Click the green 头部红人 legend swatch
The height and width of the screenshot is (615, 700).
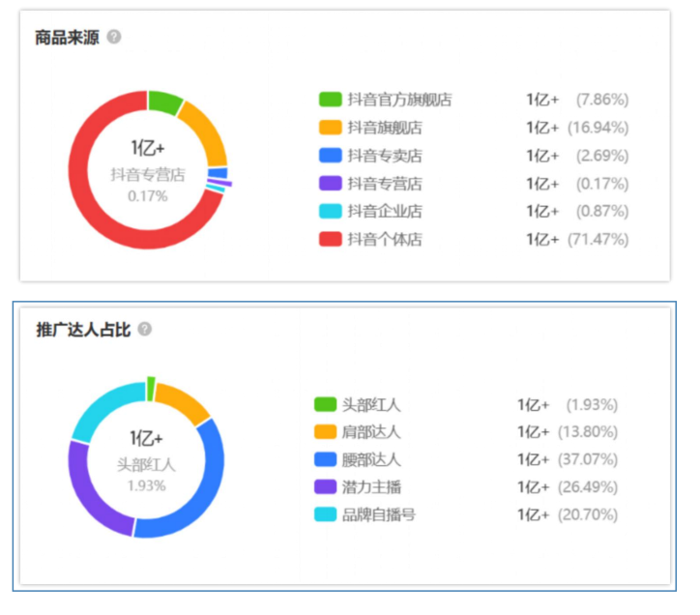pos(325,404)
